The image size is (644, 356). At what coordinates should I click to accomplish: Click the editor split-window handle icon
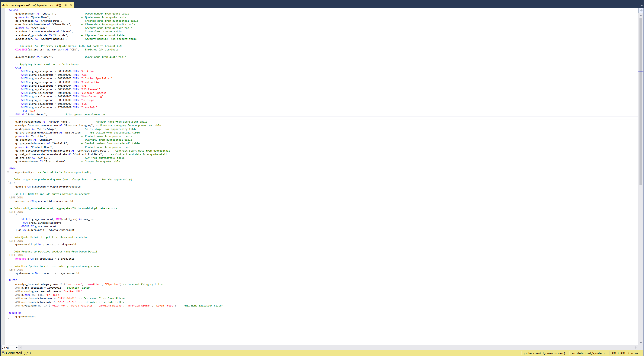[641, 11]
